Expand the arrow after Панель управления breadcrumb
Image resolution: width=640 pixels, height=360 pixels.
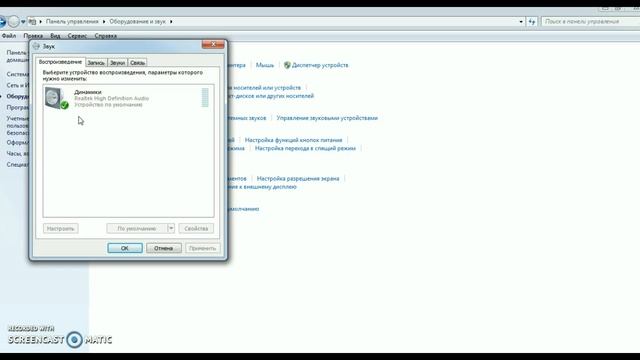[x=104, y=22]
